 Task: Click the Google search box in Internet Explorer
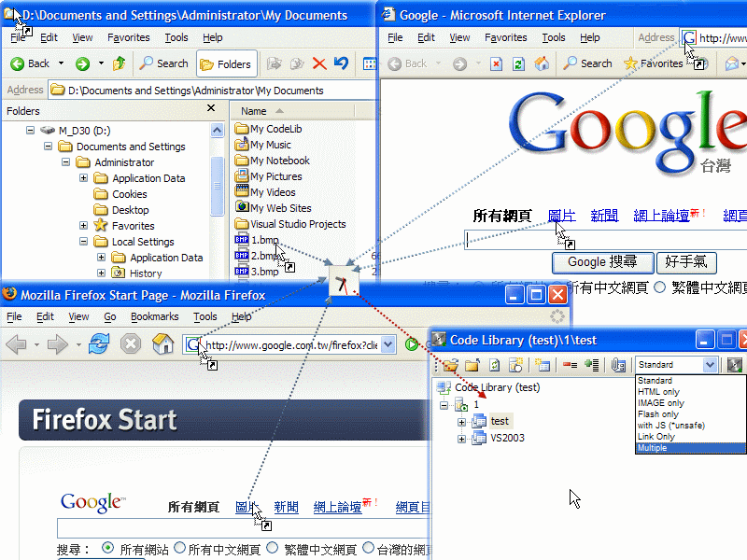pos(605,240)
